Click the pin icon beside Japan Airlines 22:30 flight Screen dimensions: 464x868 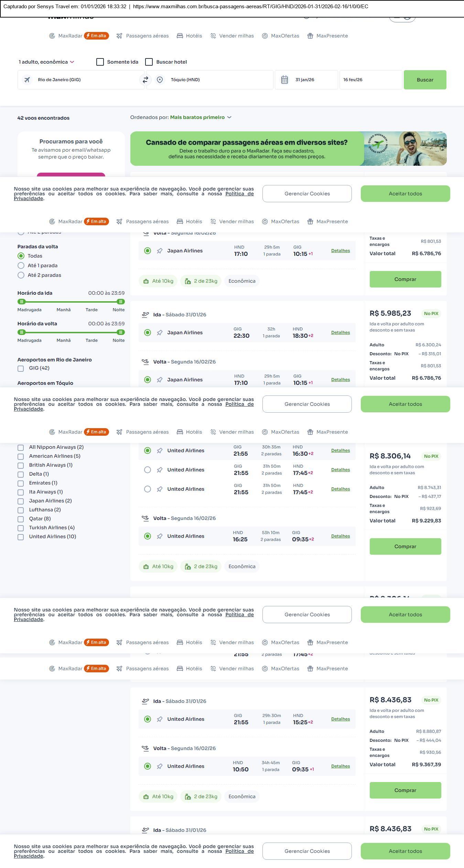point(160,333)
